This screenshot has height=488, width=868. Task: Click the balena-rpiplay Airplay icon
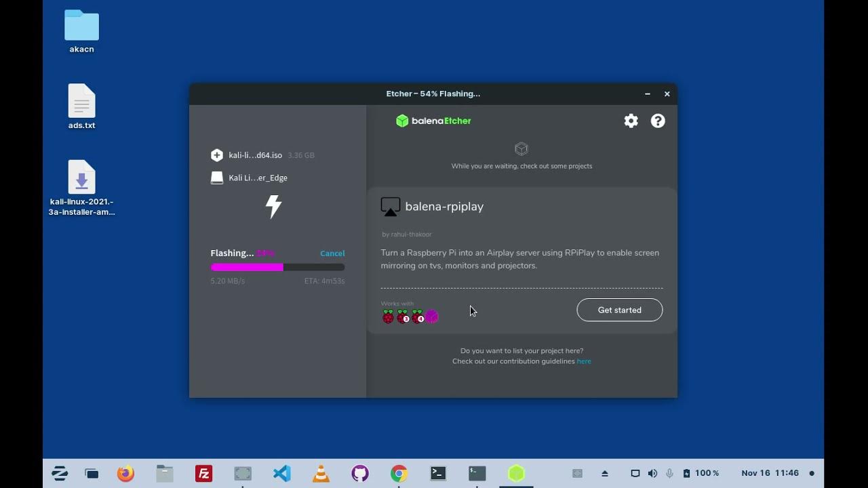[x=391, y=207]
